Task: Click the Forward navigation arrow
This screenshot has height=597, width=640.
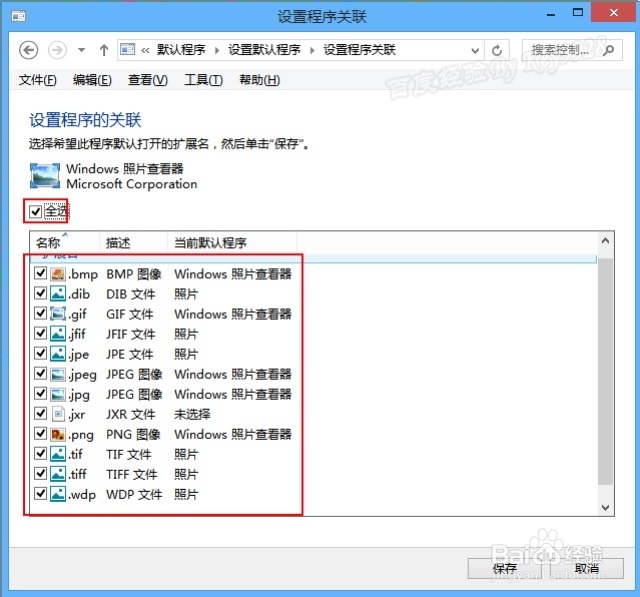Action: pyautogui.click(x=57, y=50)
